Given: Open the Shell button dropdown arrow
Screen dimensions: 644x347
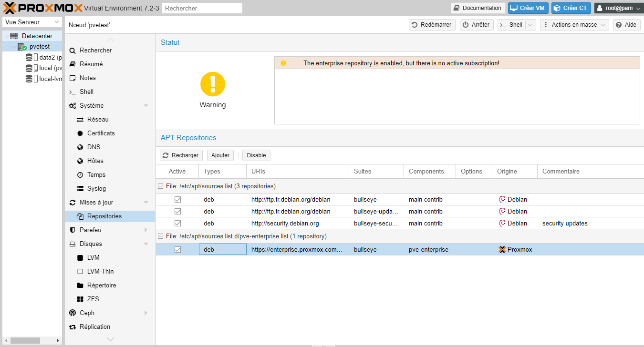Looking at the screenshot, I should (x=530, y=25).
